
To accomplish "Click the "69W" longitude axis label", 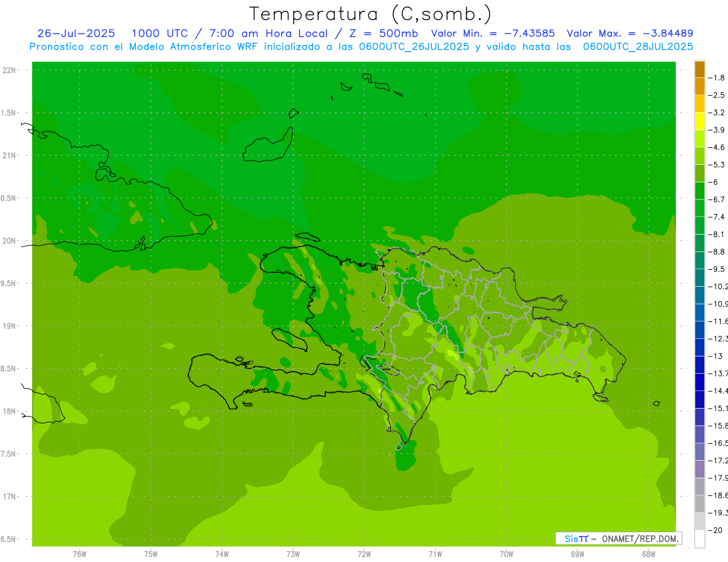I will 578,554.
